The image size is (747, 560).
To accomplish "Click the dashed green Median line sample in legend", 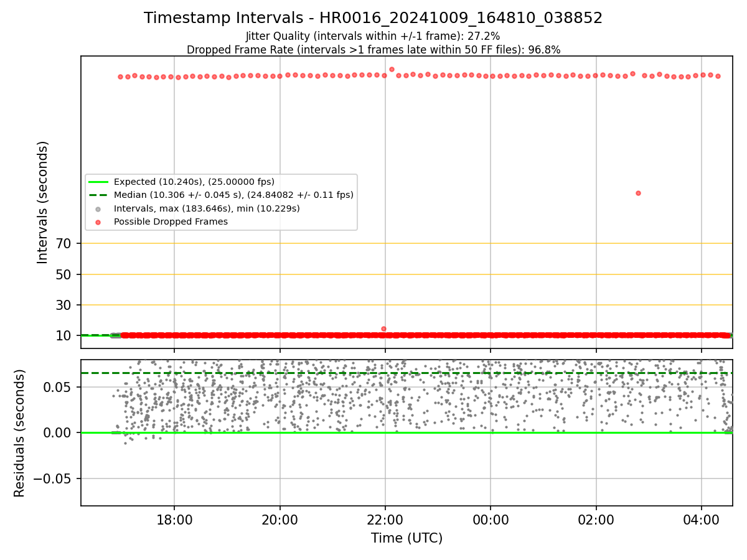I will (98, 195).
